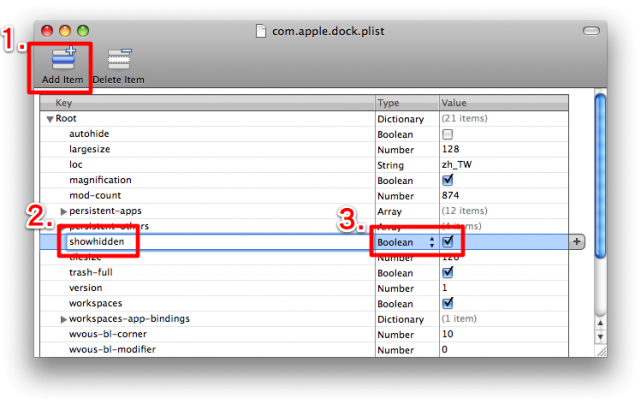Toggle the autohide checkbox
This screenshot has height=404, width=640.
point(447,134)
